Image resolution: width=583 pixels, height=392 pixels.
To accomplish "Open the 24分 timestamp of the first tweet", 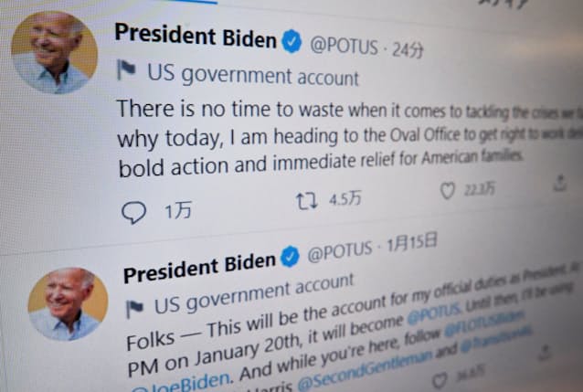I will 408,50.
